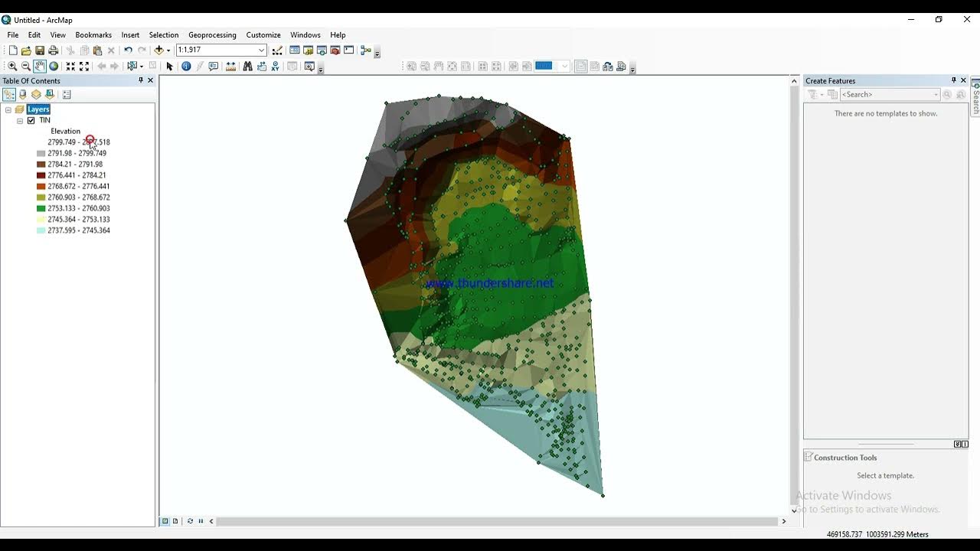Close the Create Features panel
The width and height of the screenshot is (980, 551).
click(963, 80)
